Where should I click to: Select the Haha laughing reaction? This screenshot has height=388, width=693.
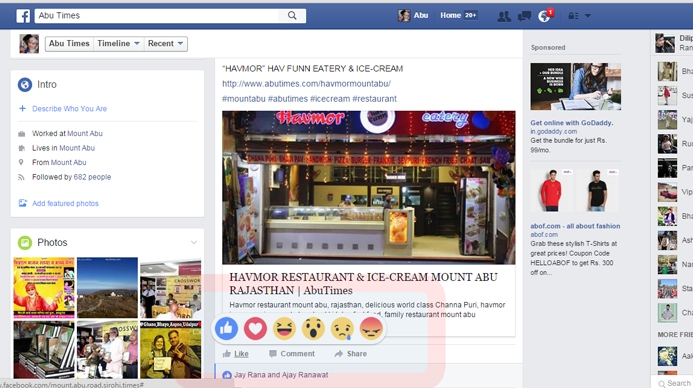tap(284, 328)
